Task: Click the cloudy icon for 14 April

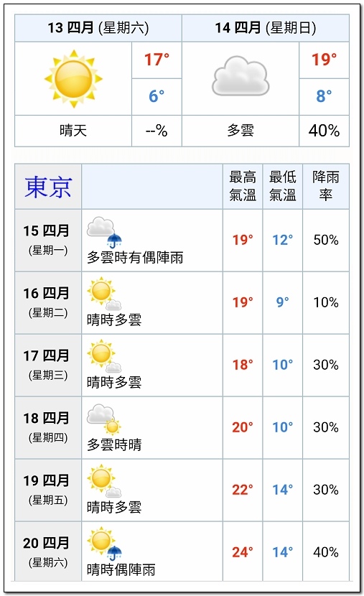Action: 241,76
